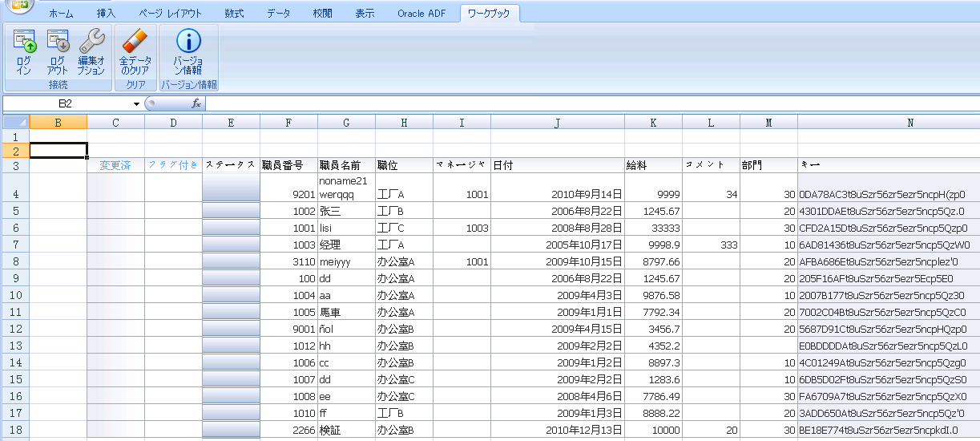Screen dimensions: 980x441
Task: Click the 職員名前 header cell
Action: [347, 165]
